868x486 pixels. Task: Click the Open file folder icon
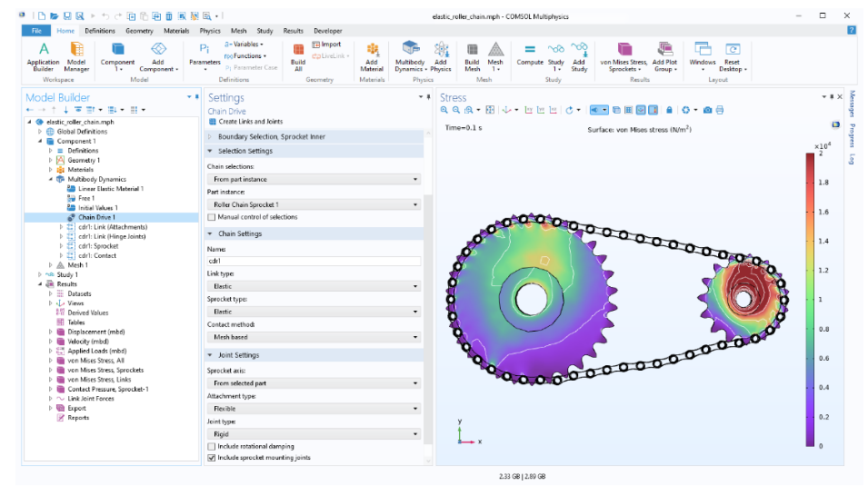tap(55, 16)
